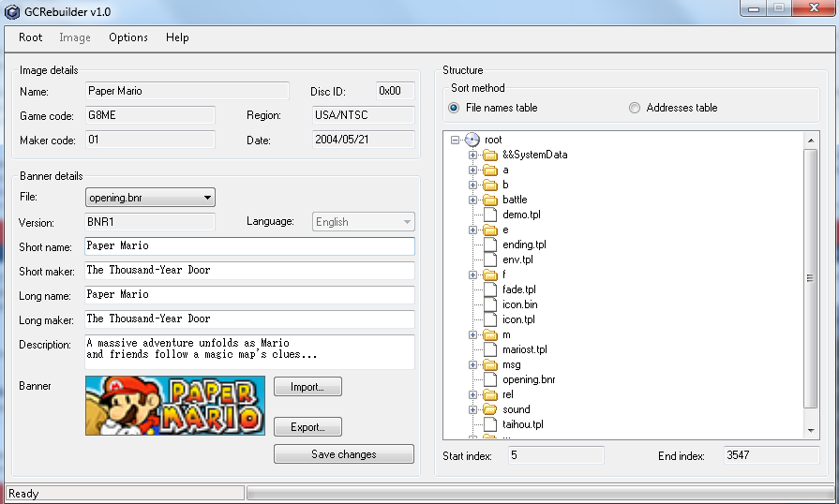Expand the msg folder node
The height and width of the screenshot is (504, 839).
[x=473, y=364]
